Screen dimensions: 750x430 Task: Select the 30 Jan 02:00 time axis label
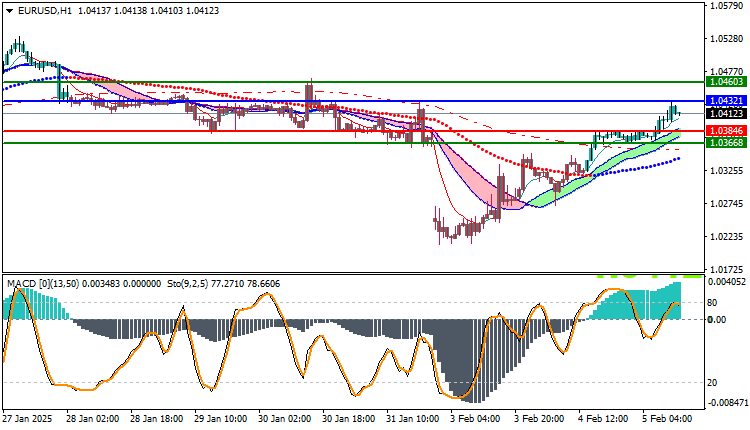285,419
